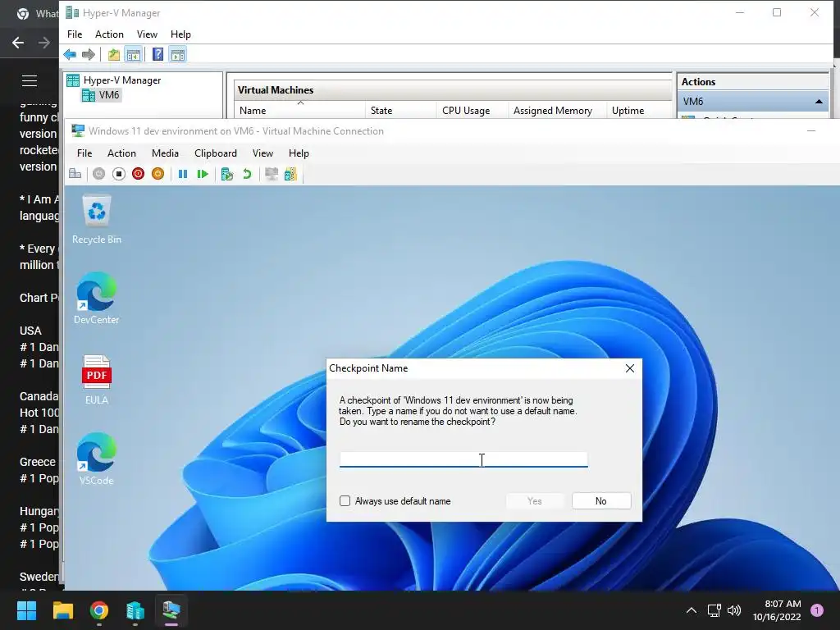The image size is (840, 630).
Task: Collapse the VM6 section in Actions pane
Action: click(819, 101)
